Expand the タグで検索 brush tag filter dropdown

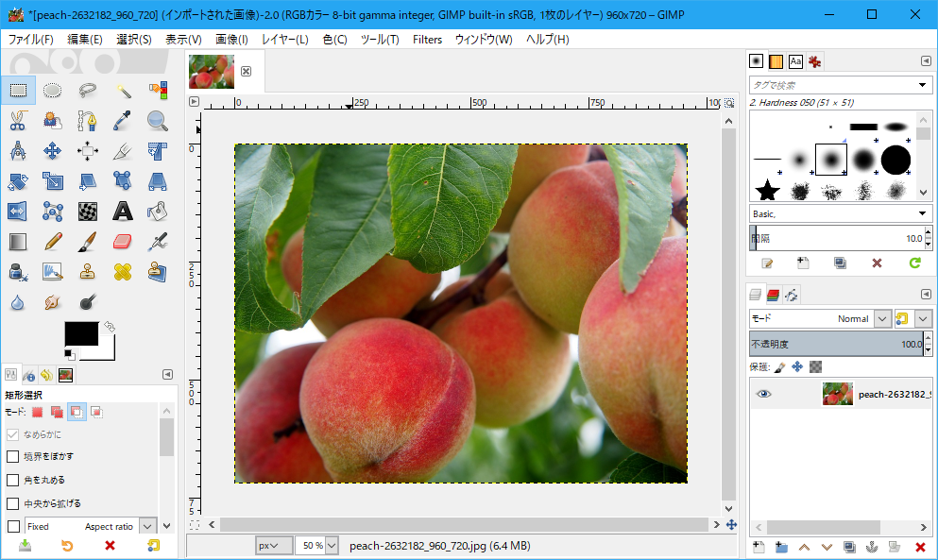[x=922, y=85]
